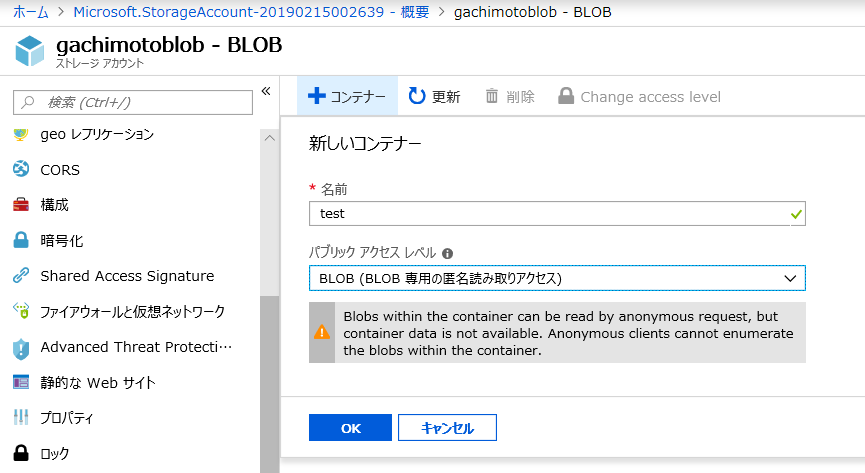This screenshot has height=473, width=865.
Task: Click the Change access level lock icon
Action: [x=566, y=95]
